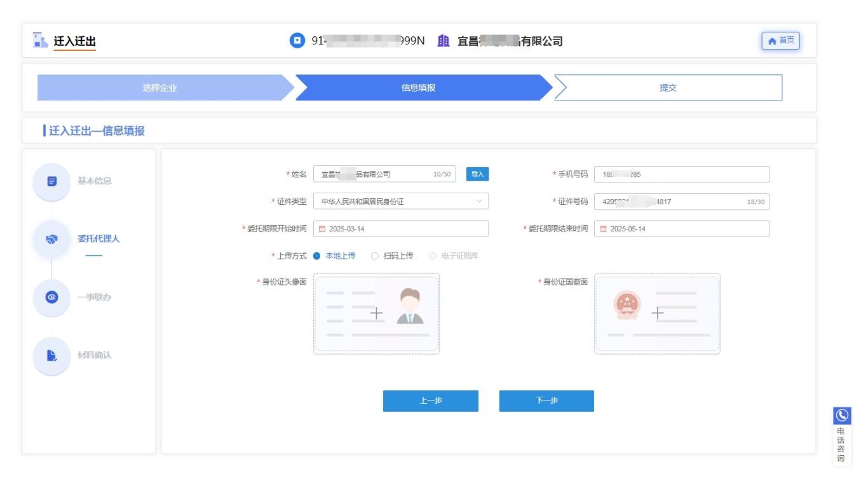Go to 提交 step tab

(668, 88)
